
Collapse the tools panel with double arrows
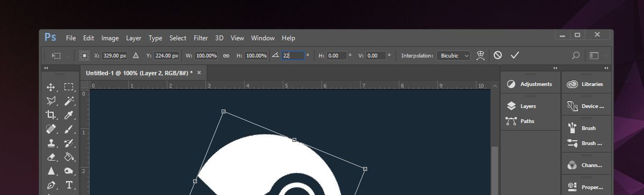[x=46, y=68]
